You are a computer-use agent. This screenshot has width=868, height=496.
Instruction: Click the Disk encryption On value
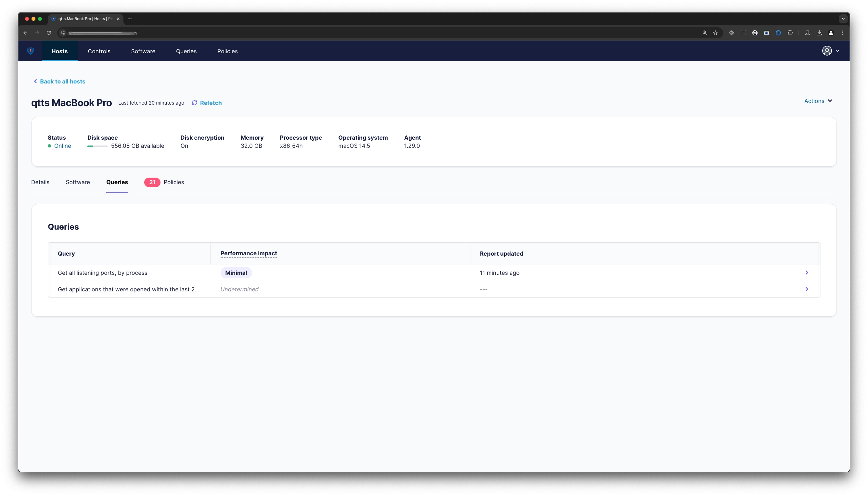[184, 146]
